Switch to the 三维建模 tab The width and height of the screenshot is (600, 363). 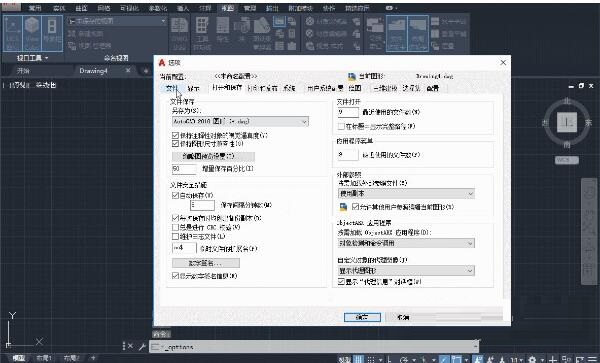coord(385,88)
